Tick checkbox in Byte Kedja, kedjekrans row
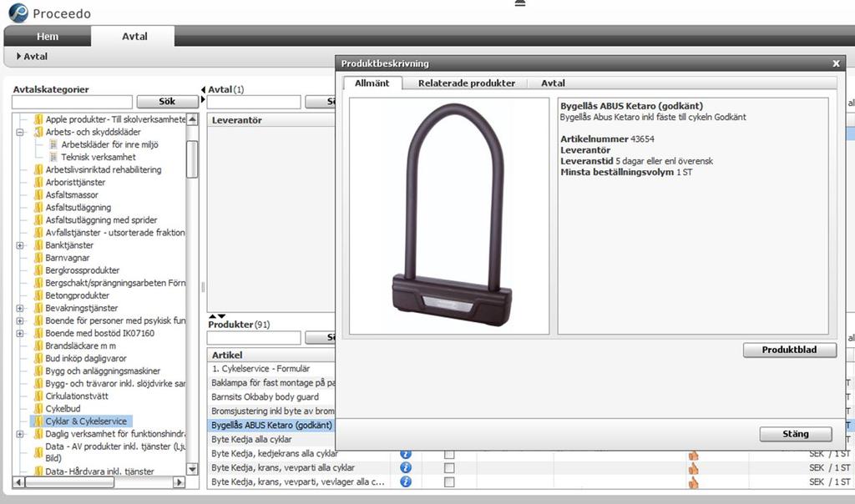 point(449,455)
